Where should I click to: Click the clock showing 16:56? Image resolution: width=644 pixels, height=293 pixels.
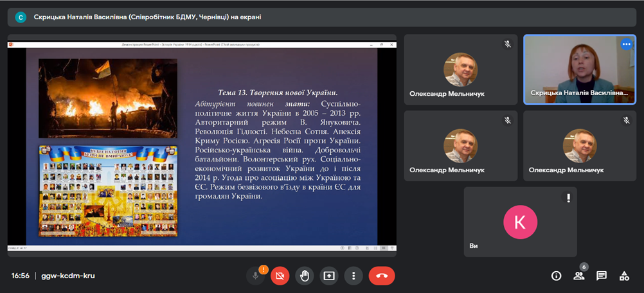click(x=21, y=276)
